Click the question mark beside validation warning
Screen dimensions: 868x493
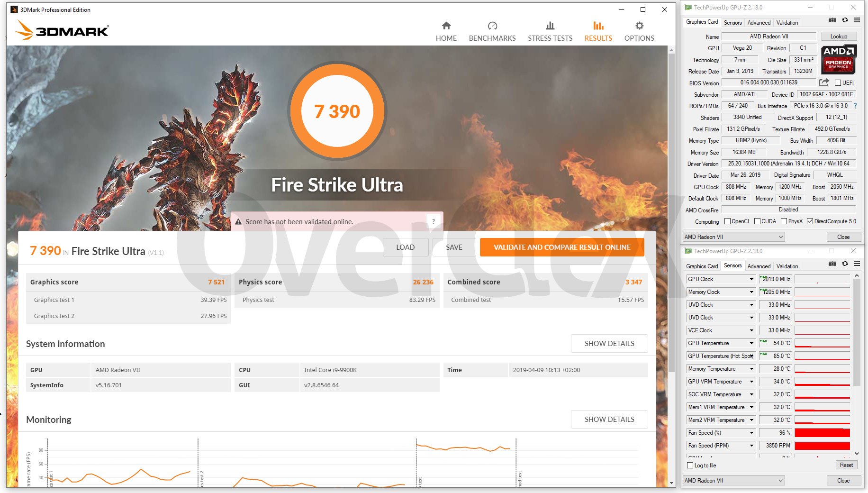(x=433, y=221)
